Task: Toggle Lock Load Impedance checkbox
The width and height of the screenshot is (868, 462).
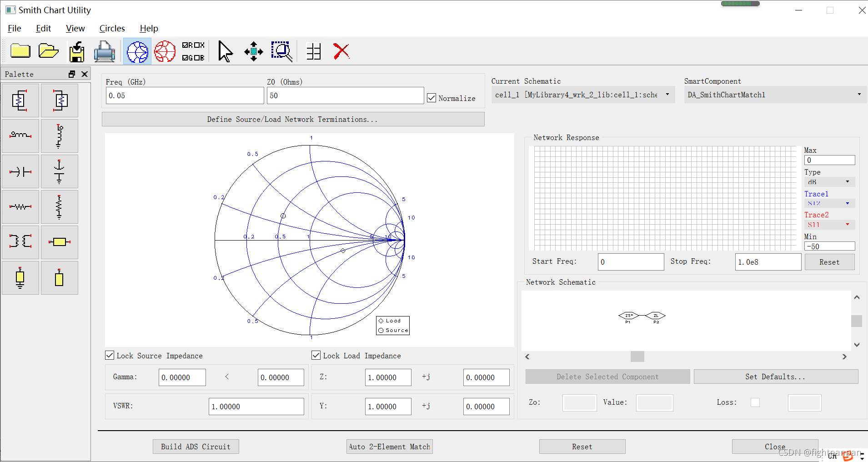Action: tap(316, 355)
